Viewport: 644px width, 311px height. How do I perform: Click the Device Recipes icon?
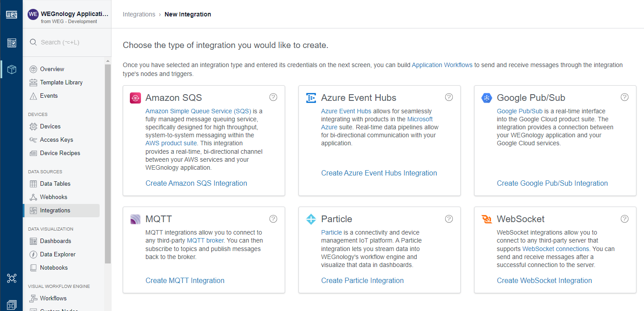coord(33,153)
